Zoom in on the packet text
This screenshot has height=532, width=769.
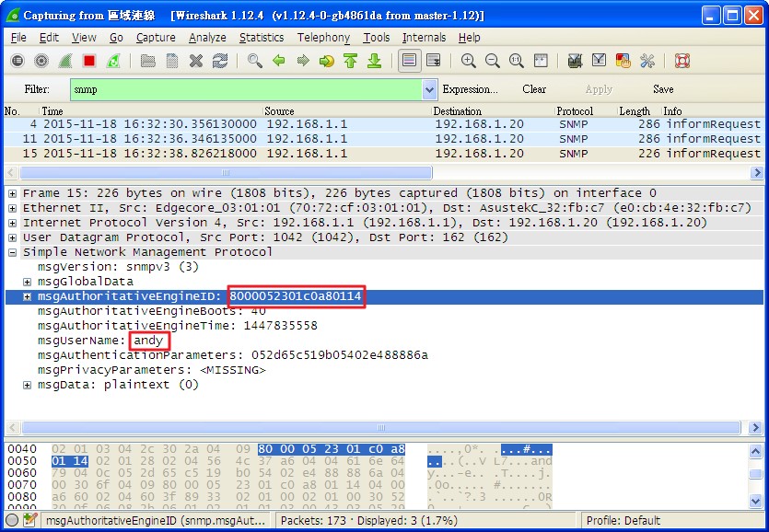pos(469,61)
